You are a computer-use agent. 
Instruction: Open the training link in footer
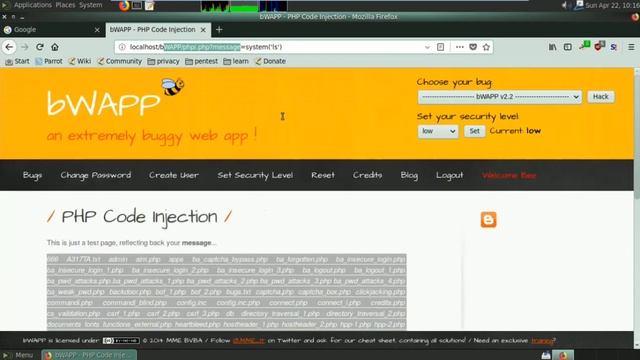(542, 340)
